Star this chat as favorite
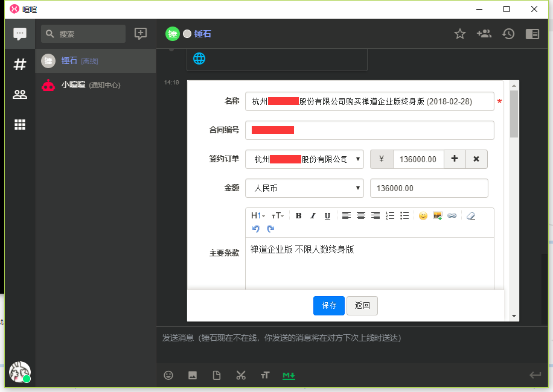This screenshot has height=392, width=553. click(x=459, y=34)
